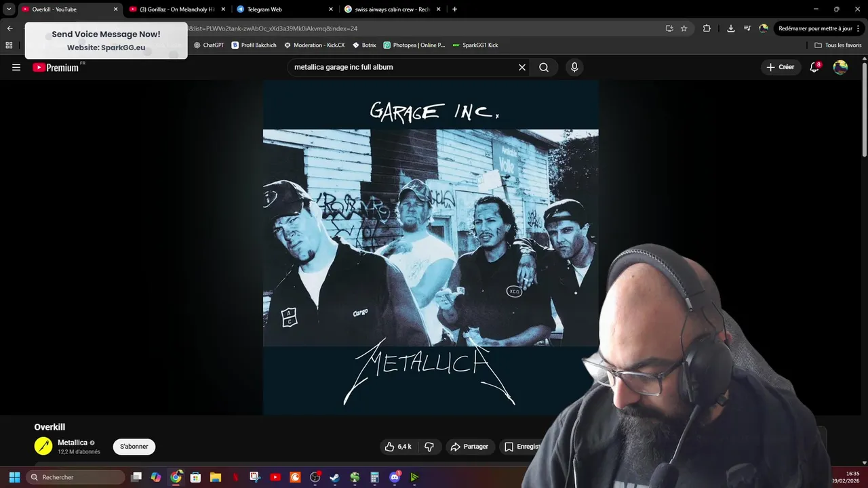Click the Enregistrer button

click(521, 447)
